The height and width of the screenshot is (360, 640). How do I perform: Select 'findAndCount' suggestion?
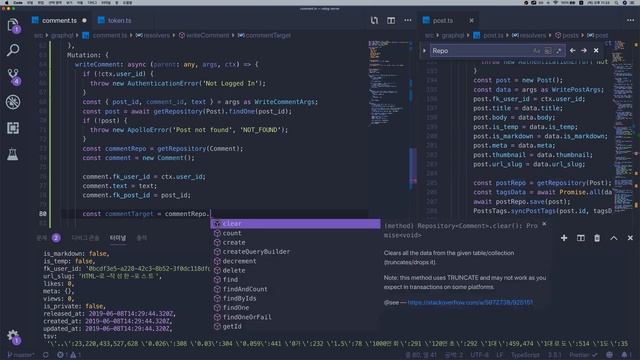[x=296, y=289]
